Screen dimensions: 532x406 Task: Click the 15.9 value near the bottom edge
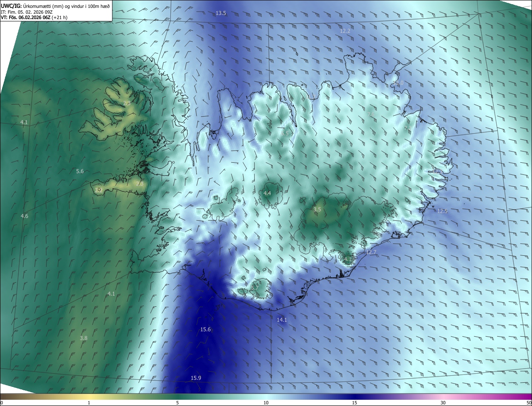point(196,378)
